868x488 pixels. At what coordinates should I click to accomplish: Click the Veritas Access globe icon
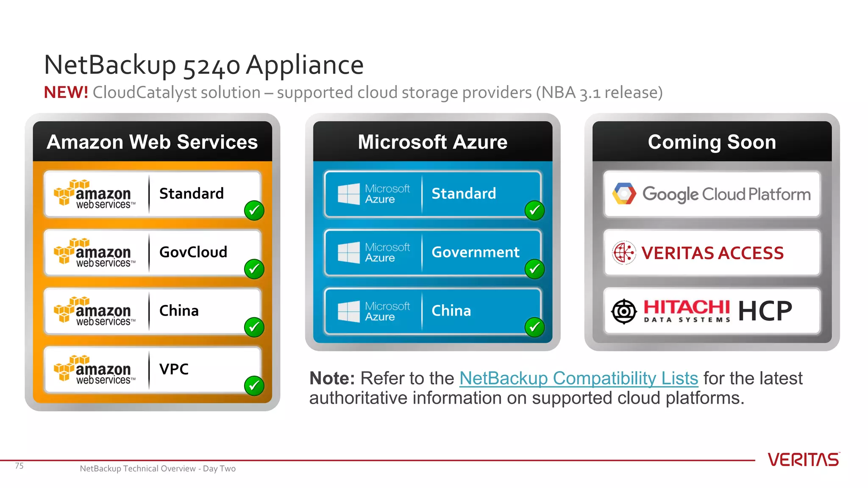[624, 252]
